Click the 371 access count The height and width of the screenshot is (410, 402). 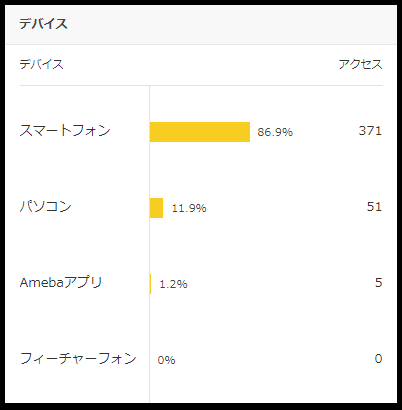pyautogui.click(x=370, y=131)
